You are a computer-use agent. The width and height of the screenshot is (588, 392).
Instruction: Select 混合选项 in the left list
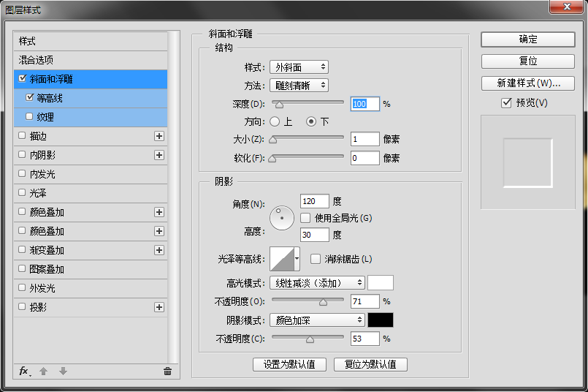click(91, 60)
